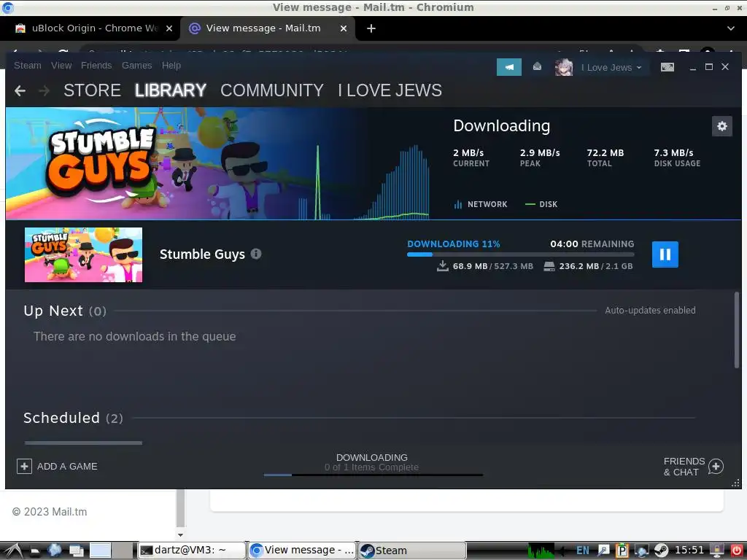Pause the Stumble Guys download
This screenshot has width=747, height=560.
click(665, 254)
